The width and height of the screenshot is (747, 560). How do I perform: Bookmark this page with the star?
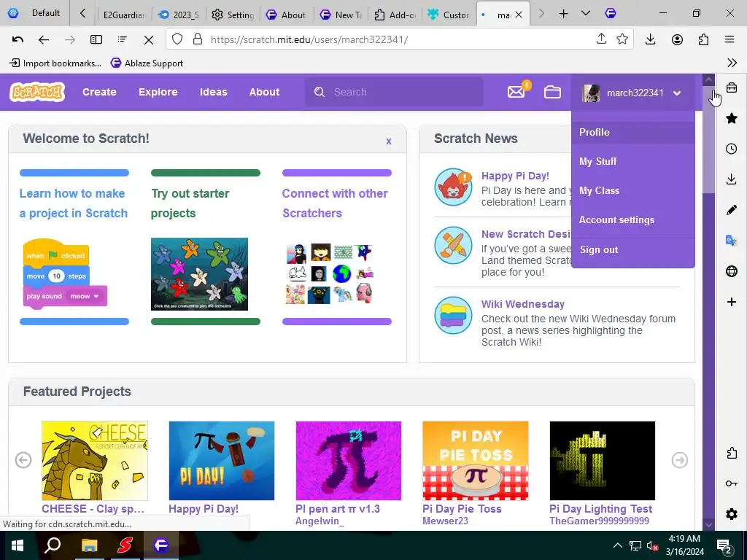[622, 39]
